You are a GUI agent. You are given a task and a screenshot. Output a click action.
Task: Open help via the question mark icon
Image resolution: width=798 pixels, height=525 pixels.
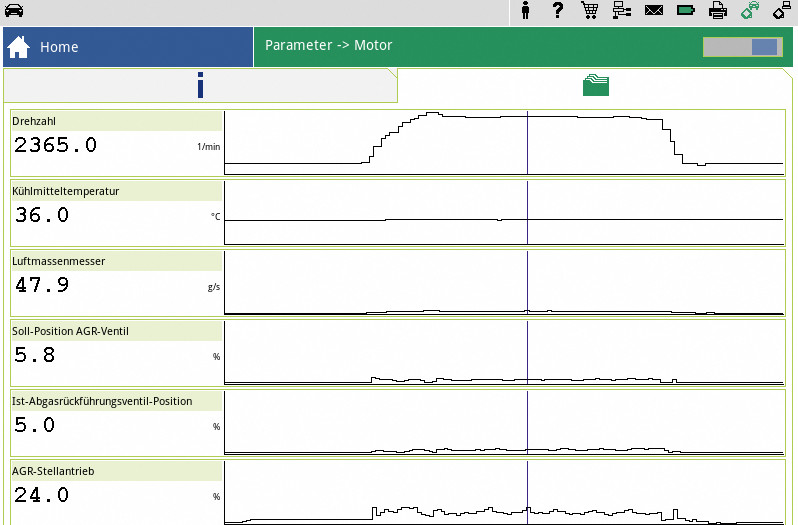click(558, 11)
